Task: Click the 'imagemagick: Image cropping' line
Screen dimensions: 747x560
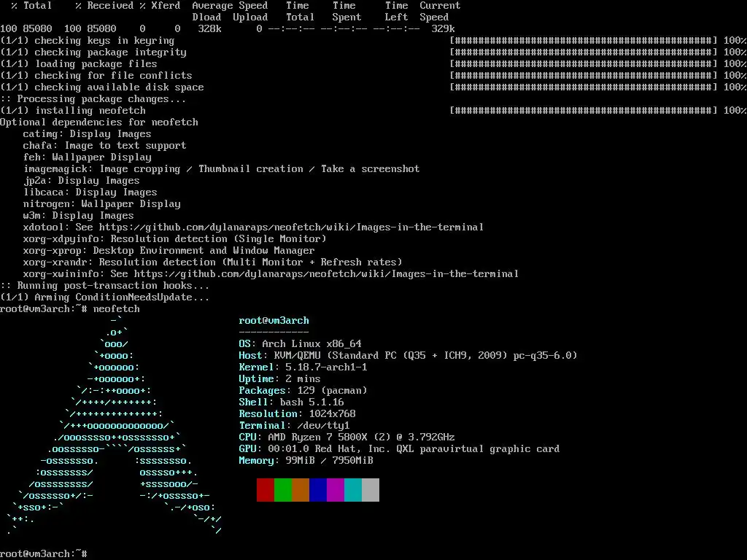Action: [222, 169]
